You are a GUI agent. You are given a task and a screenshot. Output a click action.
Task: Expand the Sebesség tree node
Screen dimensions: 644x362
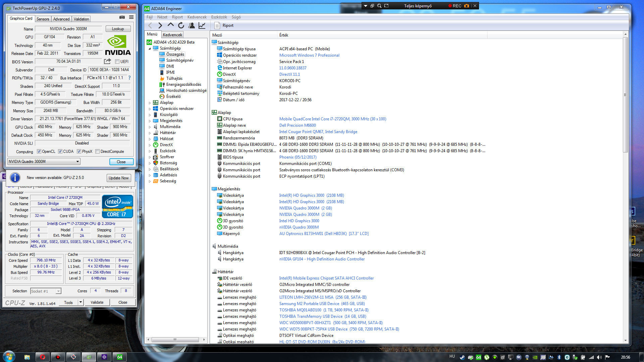150,181
